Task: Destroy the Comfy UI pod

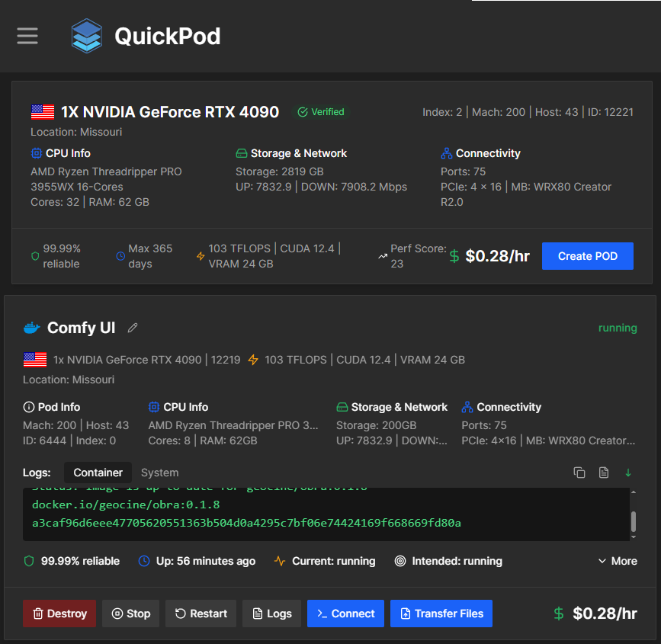Action: pos(59,614)
